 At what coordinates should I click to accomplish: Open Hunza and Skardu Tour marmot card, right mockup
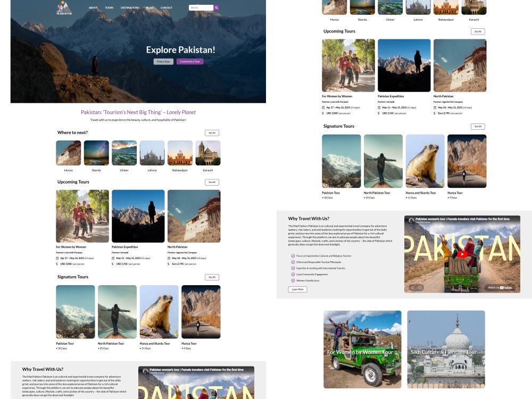tap(425, 161)
